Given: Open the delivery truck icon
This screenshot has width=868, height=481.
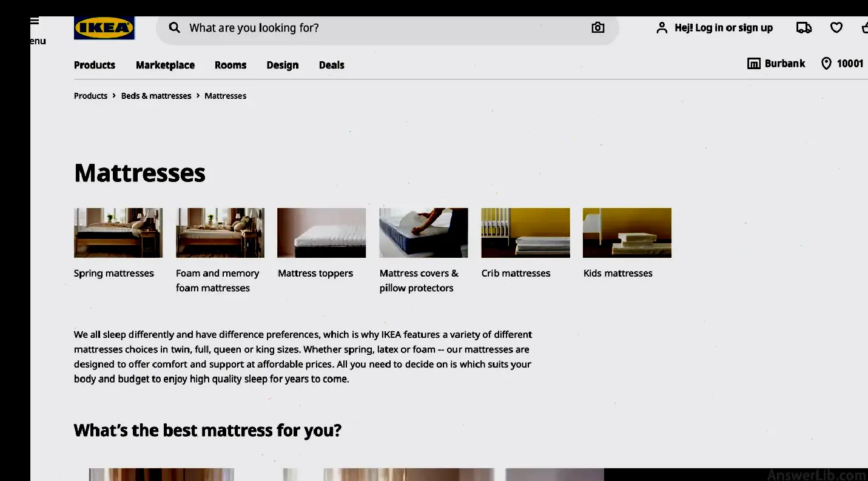Looking at the screenshot, I should (x=804, y=28).
